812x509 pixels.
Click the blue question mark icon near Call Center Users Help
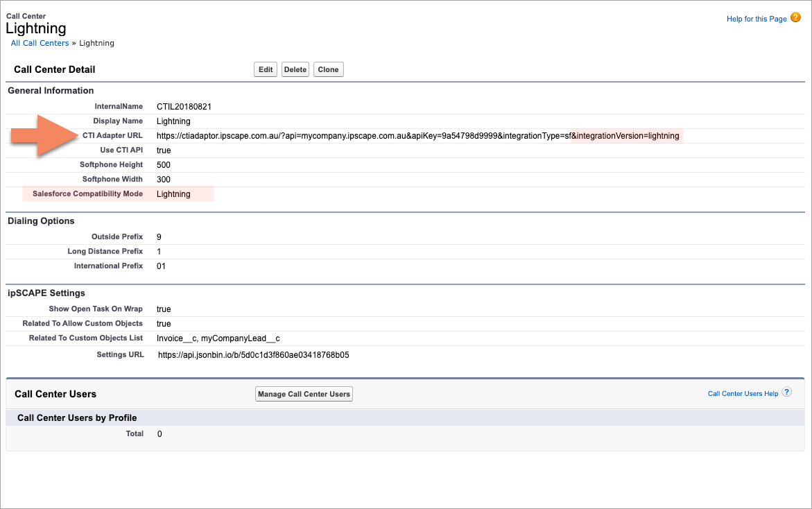click(787, 392)
